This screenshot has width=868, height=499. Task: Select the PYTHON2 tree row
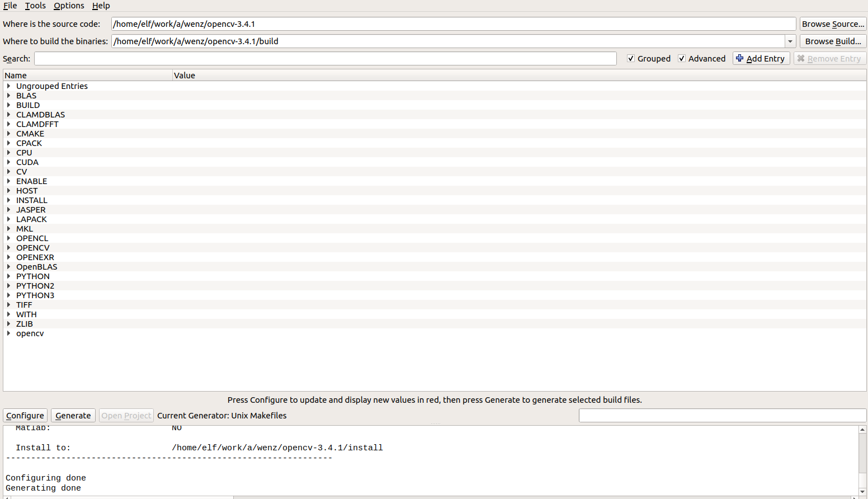435,286
